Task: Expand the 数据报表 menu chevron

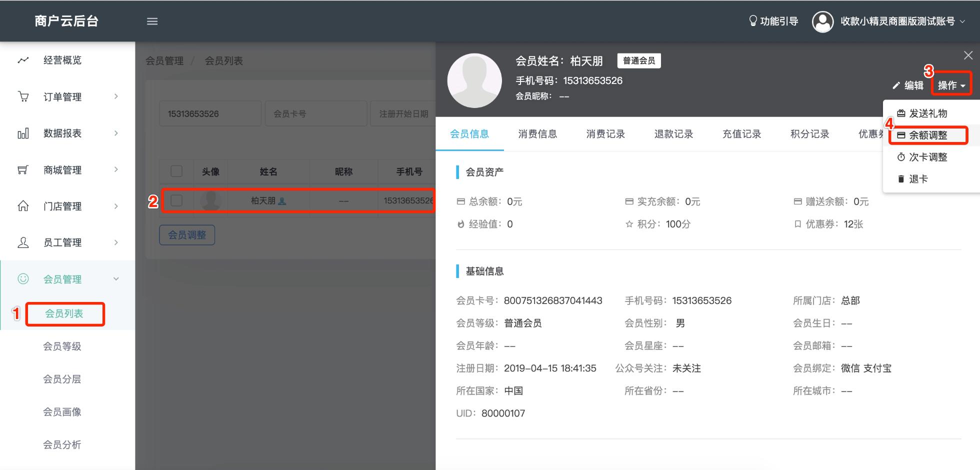Action: pyautogui.click(x=116, y=133)
